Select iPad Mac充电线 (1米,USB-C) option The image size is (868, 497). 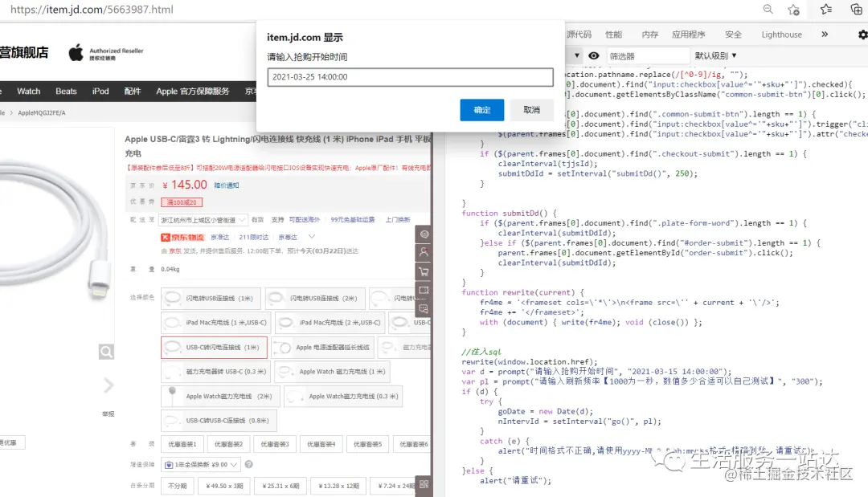(x=216, y=323)
